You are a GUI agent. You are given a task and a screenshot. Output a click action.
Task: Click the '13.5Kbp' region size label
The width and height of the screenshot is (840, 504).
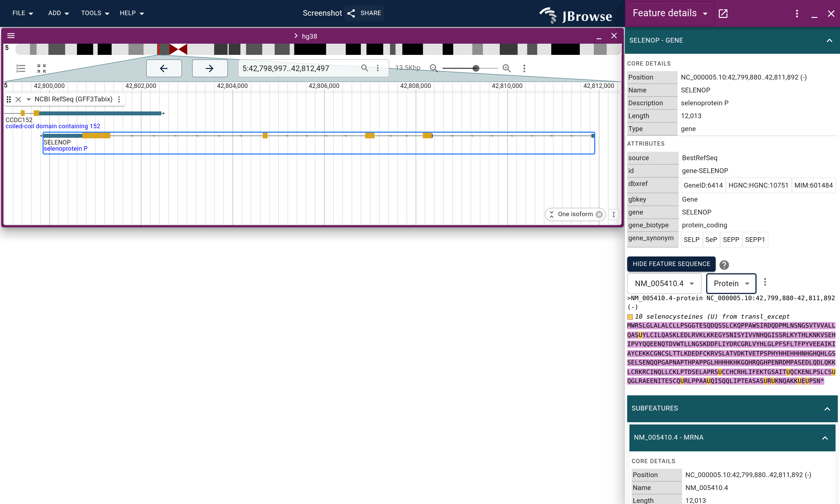tap(407, 67)
